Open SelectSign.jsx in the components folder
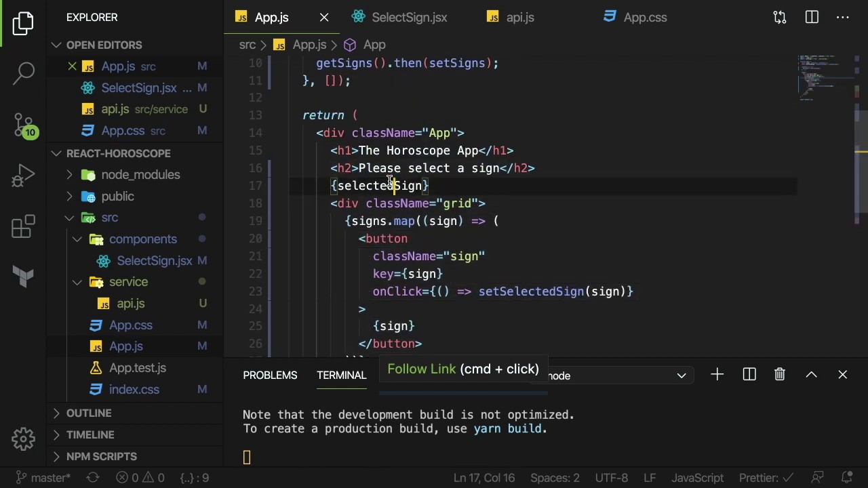868x488 pixels. pyautogui.click(x=154, y=261)
